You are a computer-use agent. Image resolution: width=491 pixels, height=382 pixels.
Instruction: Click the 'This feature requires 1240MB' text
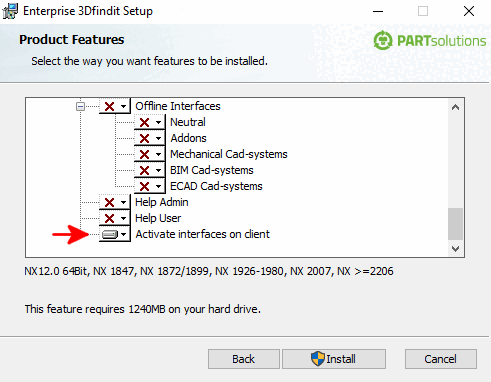coord(143,309)
